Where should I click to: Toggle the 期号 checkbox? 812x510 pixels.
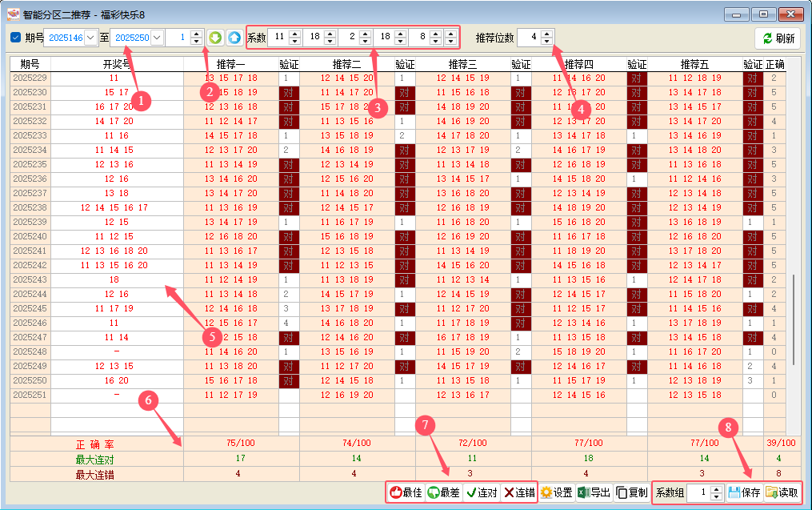click(16, 38)
